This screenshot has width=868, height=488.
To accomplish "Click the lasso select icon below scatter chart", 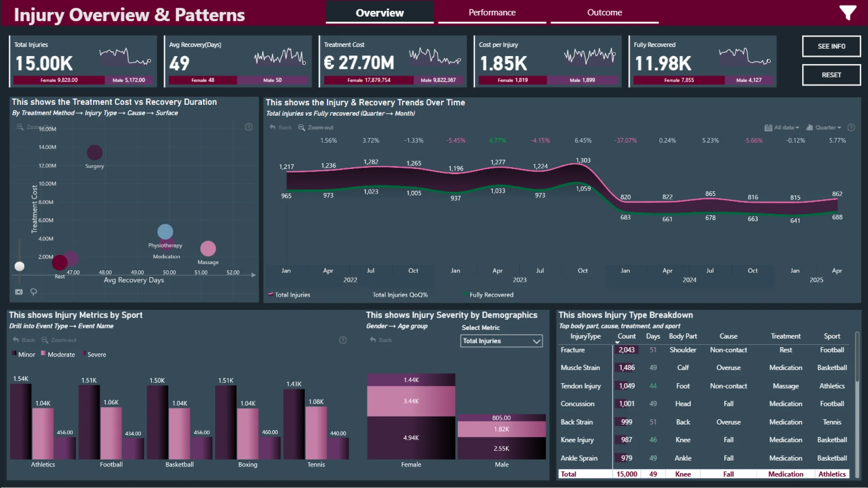I will (33, 292).
